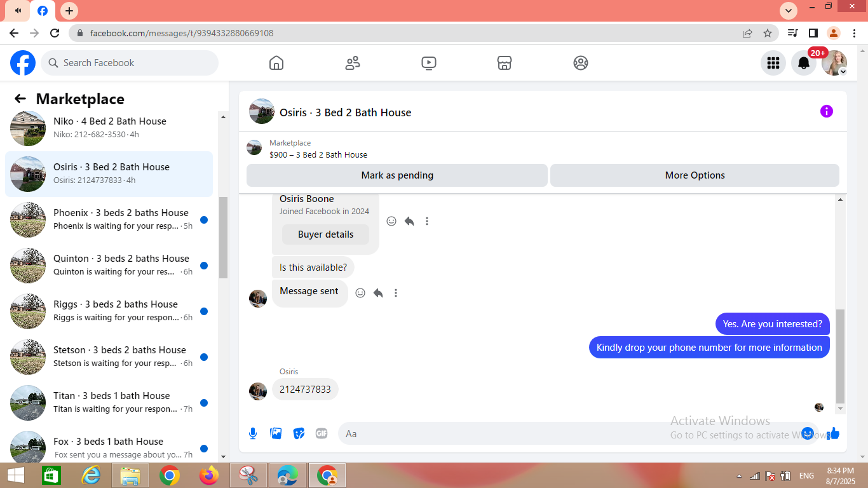Click the Facebook logo icon
The width and height of the screenshot is (868, 488).
pos(23,63)
